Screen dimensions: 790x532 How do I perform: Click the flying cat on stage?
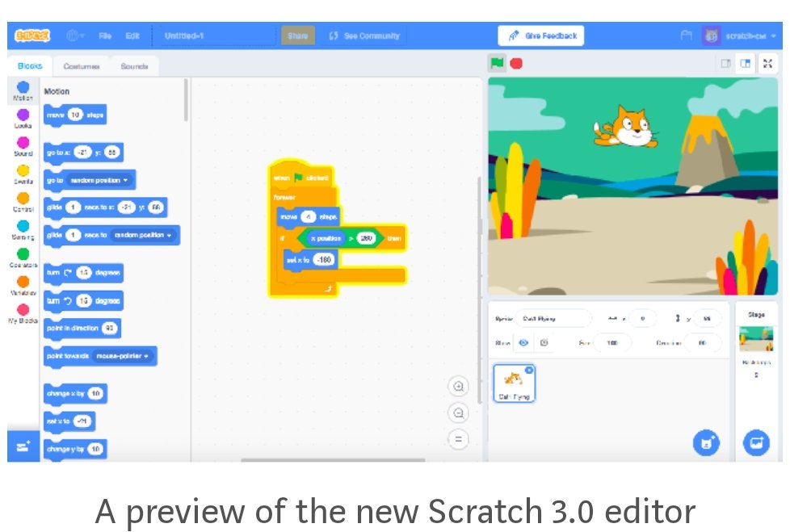click(x=625, y=127)
